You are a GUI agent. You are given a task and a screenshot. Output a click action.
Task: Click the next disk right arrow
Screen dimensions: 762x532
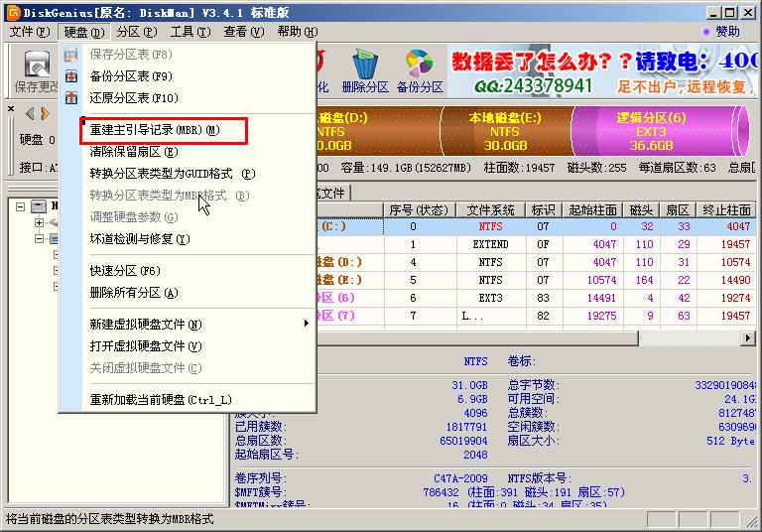[46, 113]
